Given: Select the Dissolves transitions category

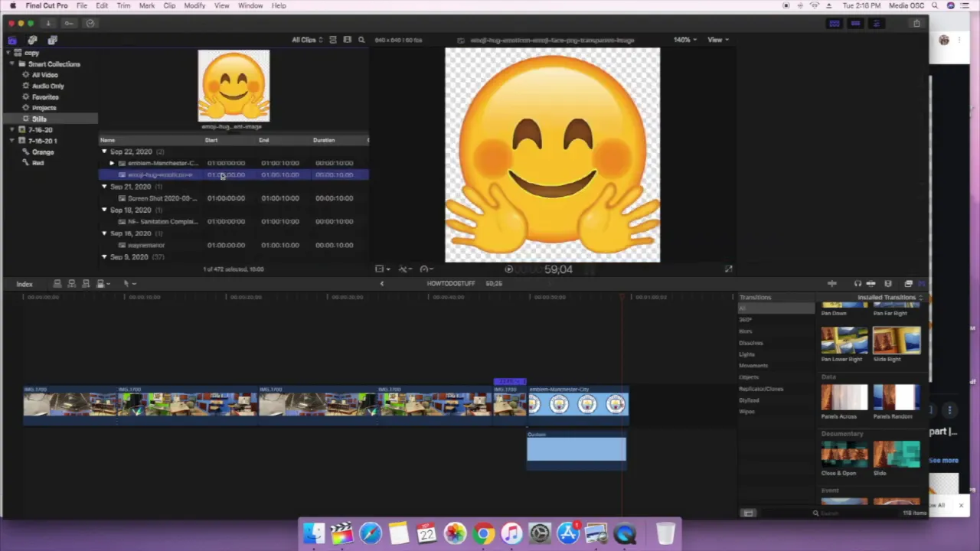Looking at the screenshot, I should tap(750, 343).
